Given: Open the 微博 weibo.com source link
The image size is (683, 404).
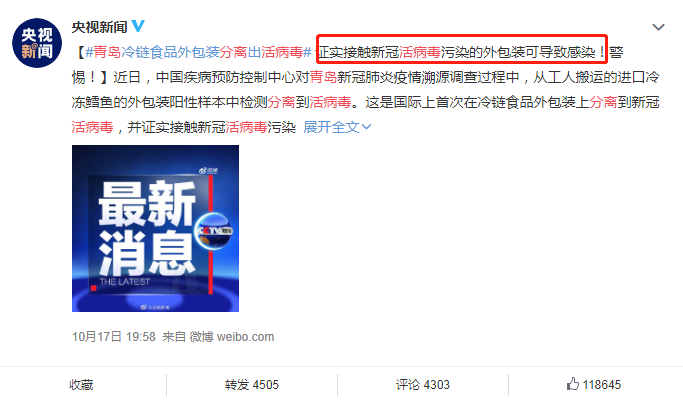Looking at the screenshot, I should (232, 337).
